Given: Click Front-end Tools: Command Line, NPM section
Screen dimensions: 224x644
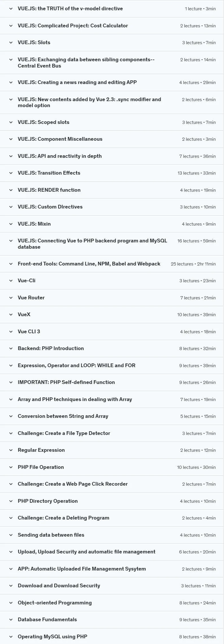Looking at the screenshot, I should click(x=112, y=264).
